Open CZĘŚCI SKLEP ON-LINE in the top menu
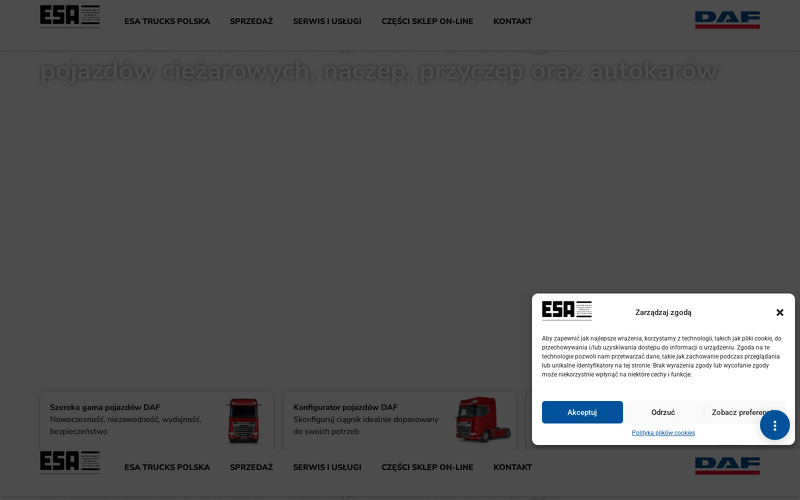Viewport: 800px width, 500px height. click(x=427, y=21)
